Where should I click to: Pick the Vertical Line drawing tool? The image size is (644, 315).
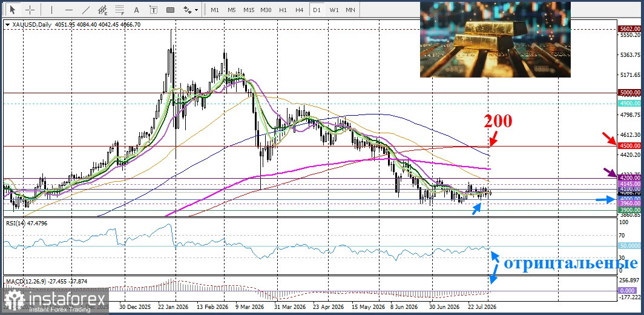(51, 10)
